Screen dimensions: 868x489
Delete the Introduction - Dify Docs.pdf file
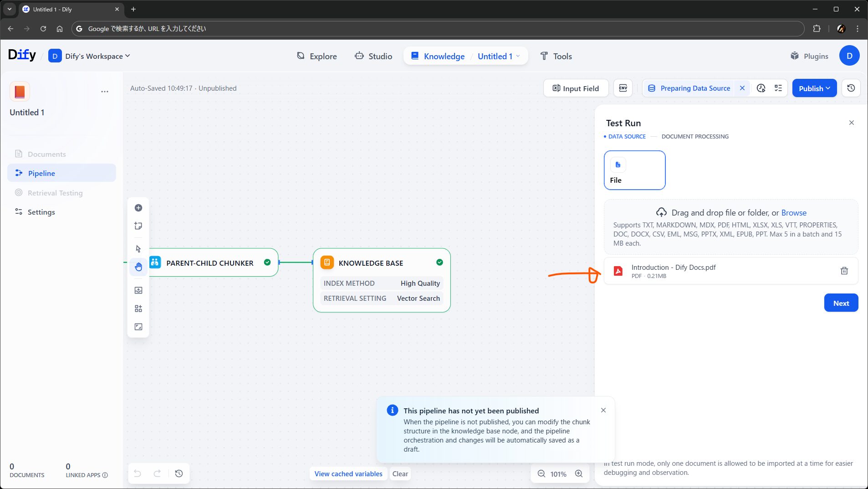click(844, 271)
